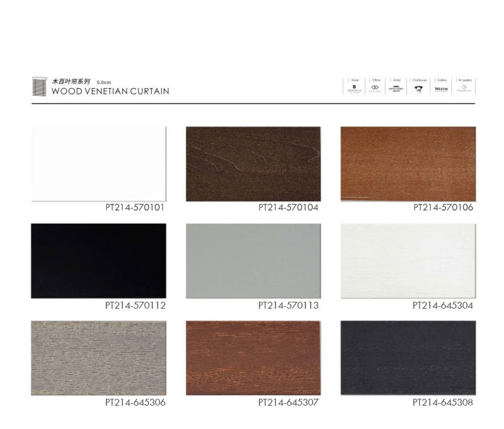Click the Wood Venetian Curtain heading
Image resolution: width=504 pixels, height=429 pixels.
tap(110, 91)
